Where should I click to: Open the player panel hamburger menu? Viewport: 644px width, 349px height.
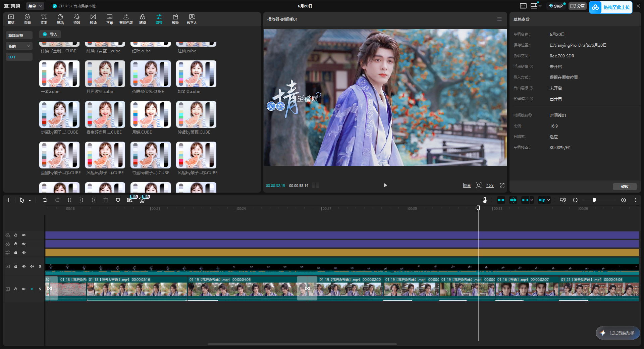tap(499, 19)
